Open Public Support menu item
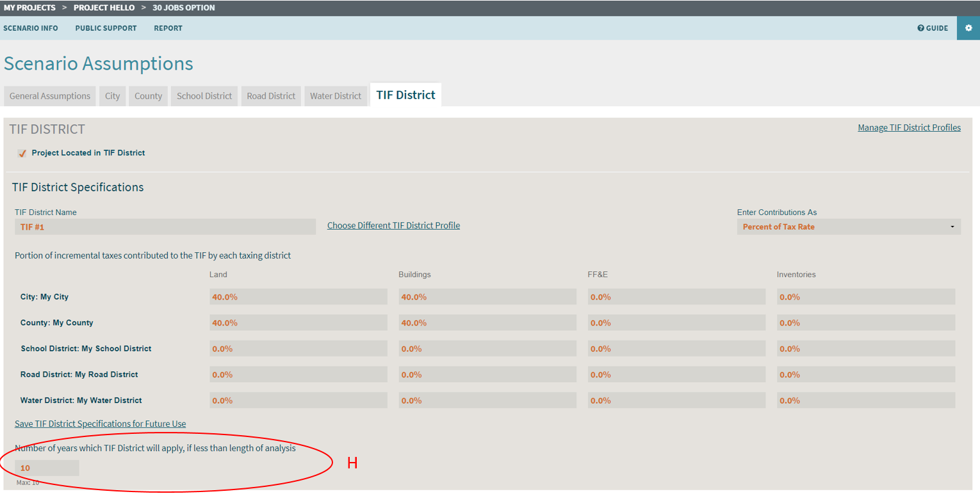 coord(106,28)
